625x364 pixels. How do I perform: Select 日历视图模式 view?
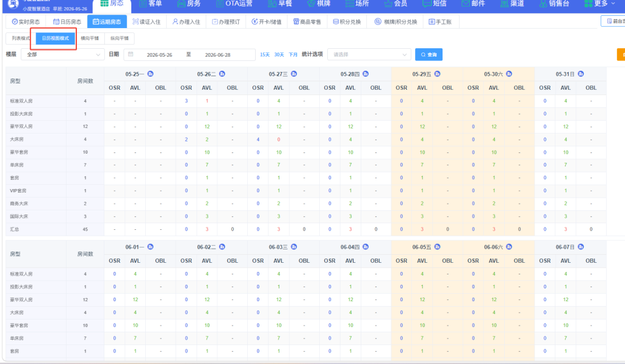tap(56, 38)
